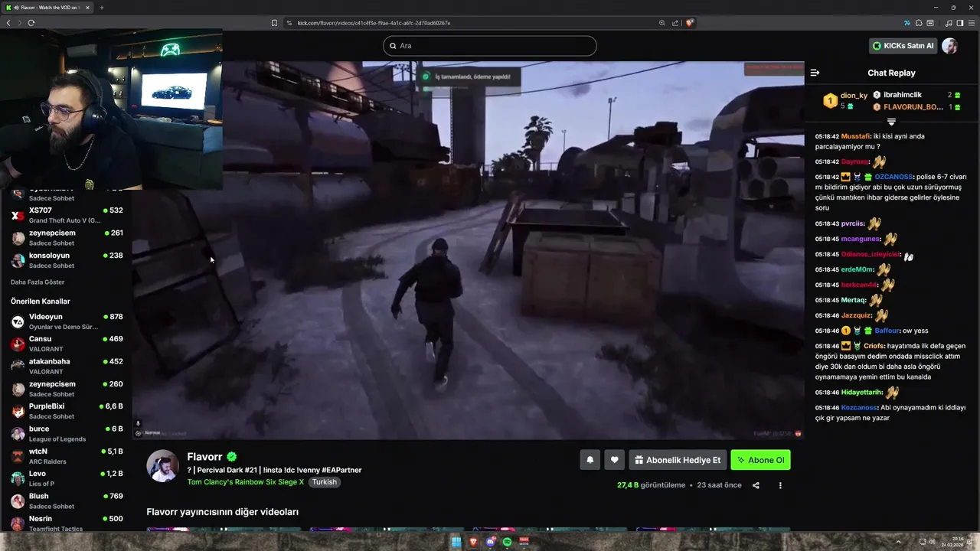Click the Turkish language tag

[x=325, y=482]
